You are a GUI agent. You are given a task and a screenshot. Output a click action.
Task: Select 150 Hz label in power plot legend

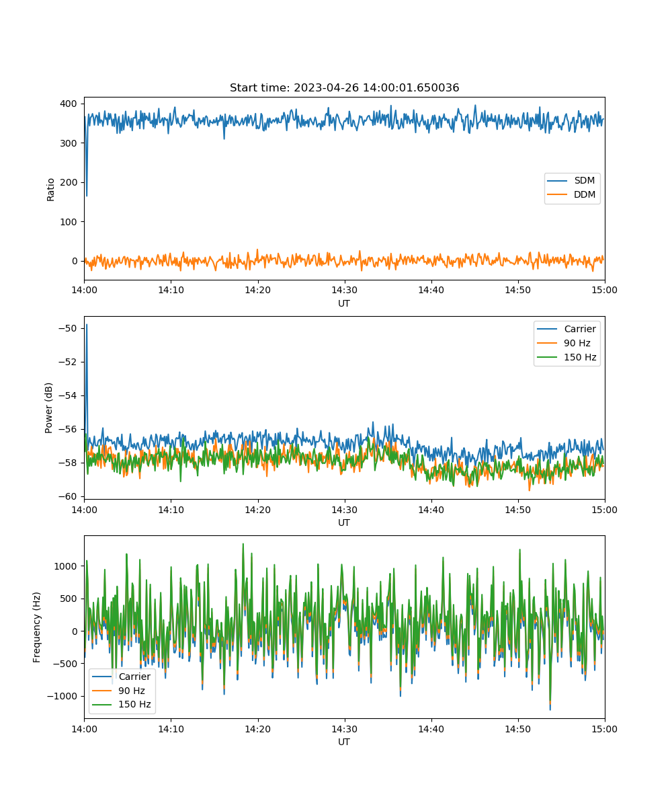point(579,357)
